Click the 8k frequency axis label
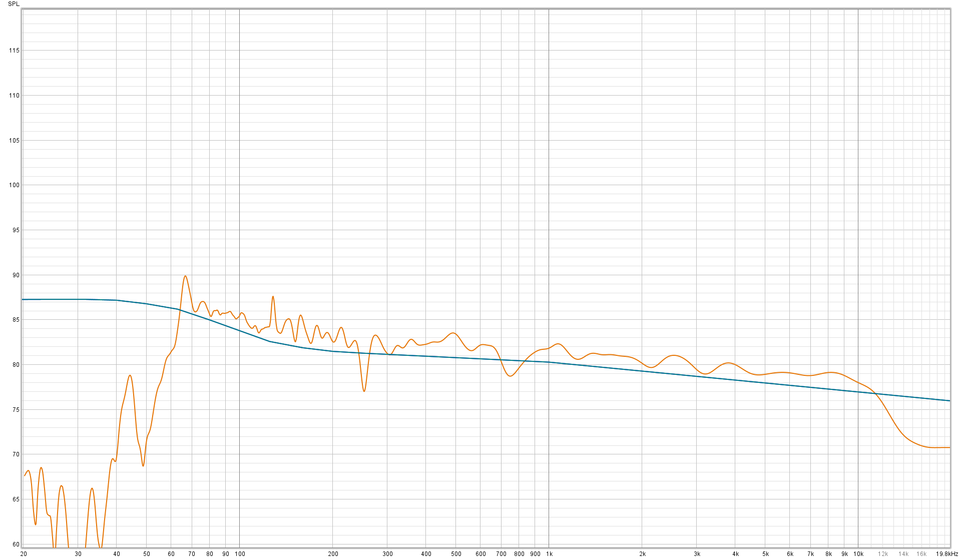961x560 pixels. click(828, 554)
